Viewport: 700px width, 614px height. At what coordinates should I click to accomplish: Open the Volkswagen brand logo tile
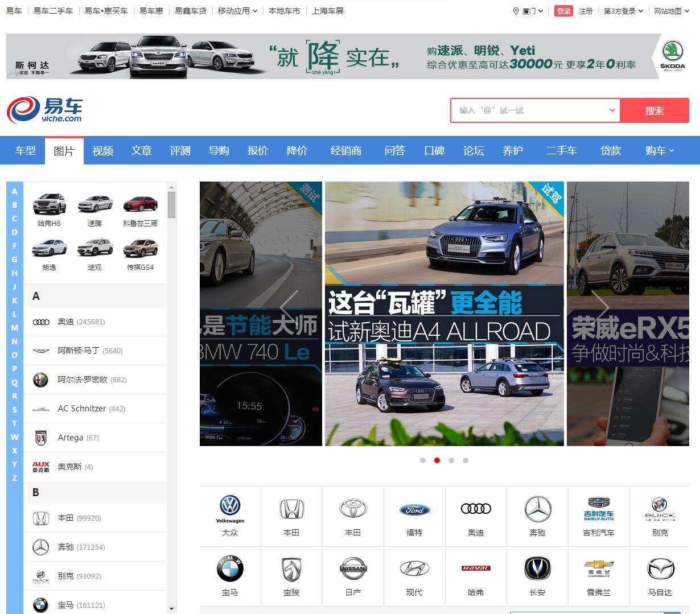(230, 516)
